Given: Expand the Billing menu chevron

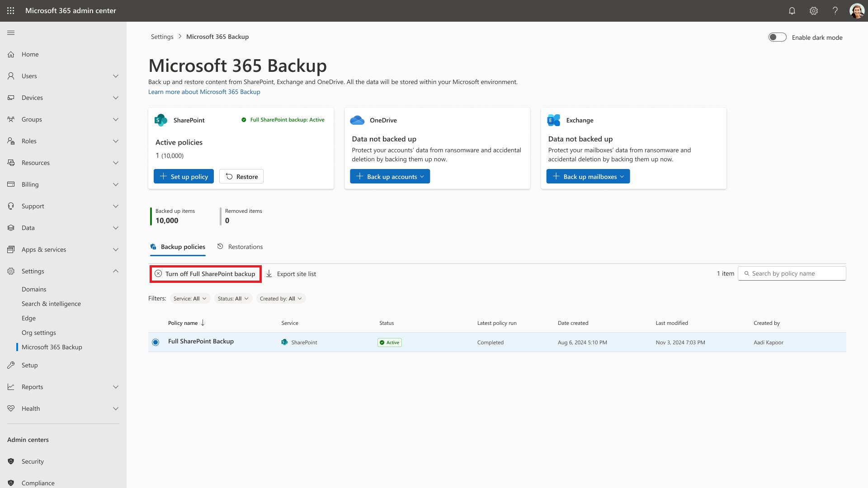Looking at the screenshot, I should 116,184.
